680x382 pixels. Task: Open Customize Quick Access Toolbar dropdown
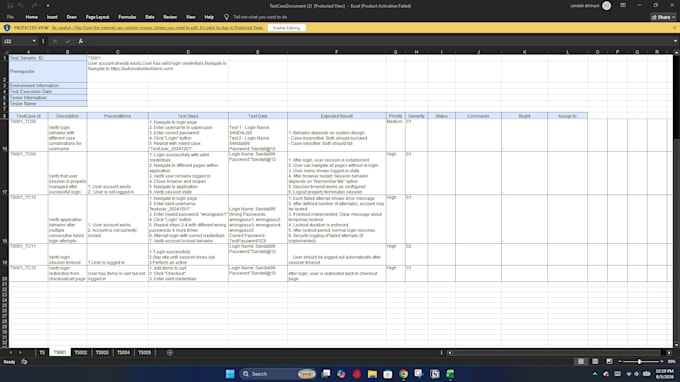click(48, 6)
